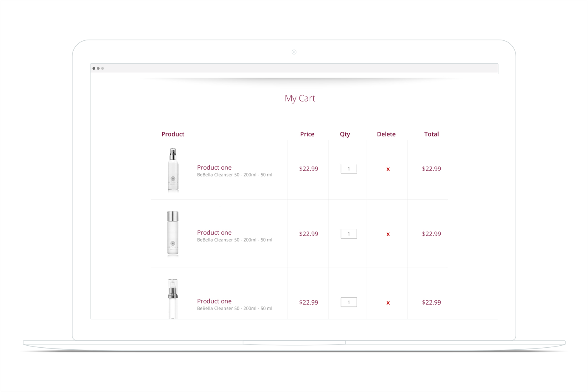Select the quantity field of the first item
The height and width of the screenshot is (392, 588).
[348, 169]
